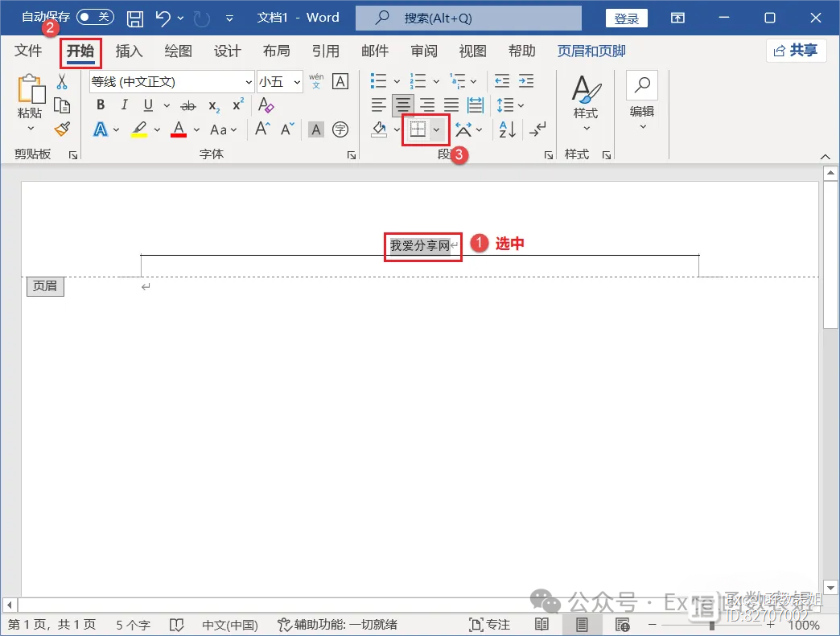This screenshot has height=636, width=840.
Task: Toggle Bold formatting
Action: point(101,105)
